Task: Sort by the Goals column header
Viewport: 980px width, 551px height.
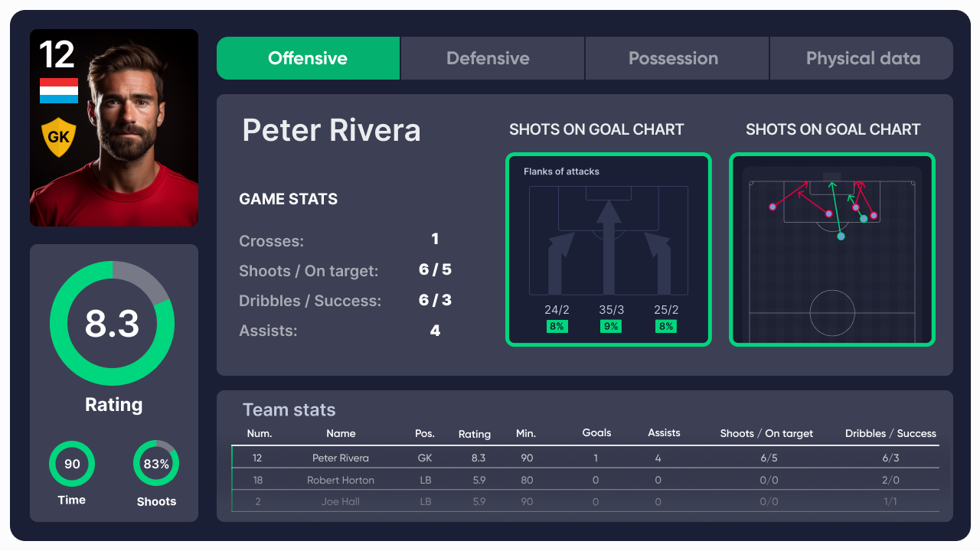Action: [x=596, y=433]
